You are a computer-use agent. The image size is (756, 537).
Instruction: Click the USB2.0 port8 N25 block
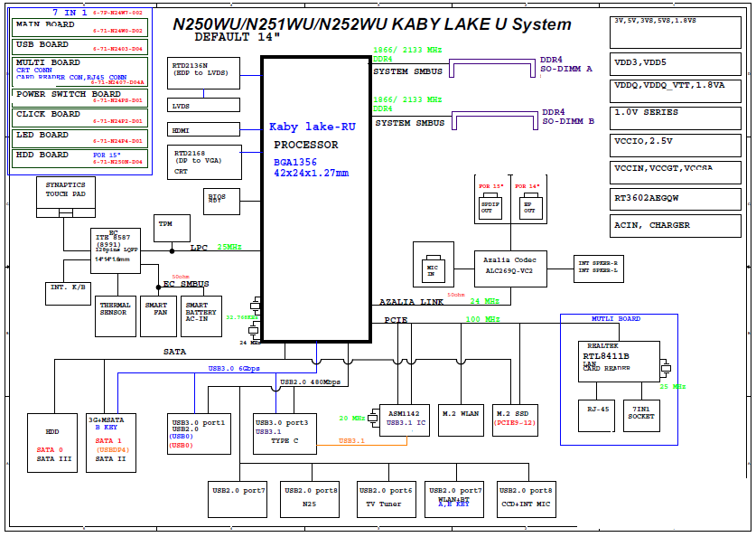pos(310,499)
